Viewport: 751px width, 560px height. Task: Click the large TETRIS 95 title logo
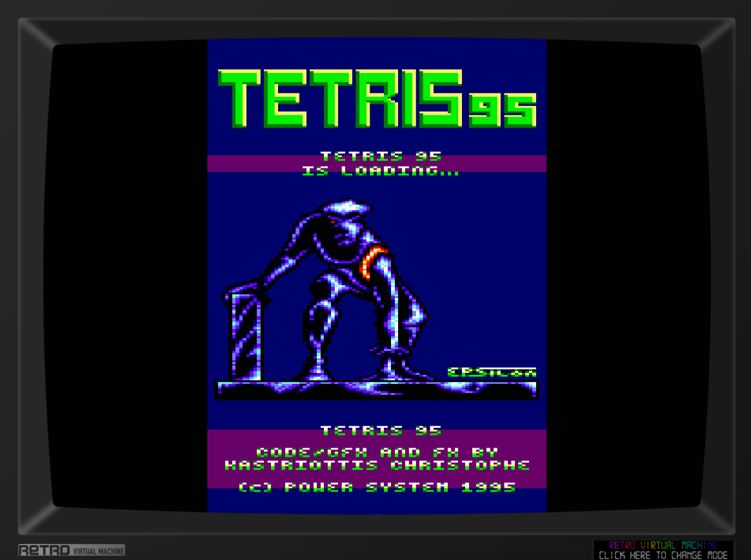377,98
